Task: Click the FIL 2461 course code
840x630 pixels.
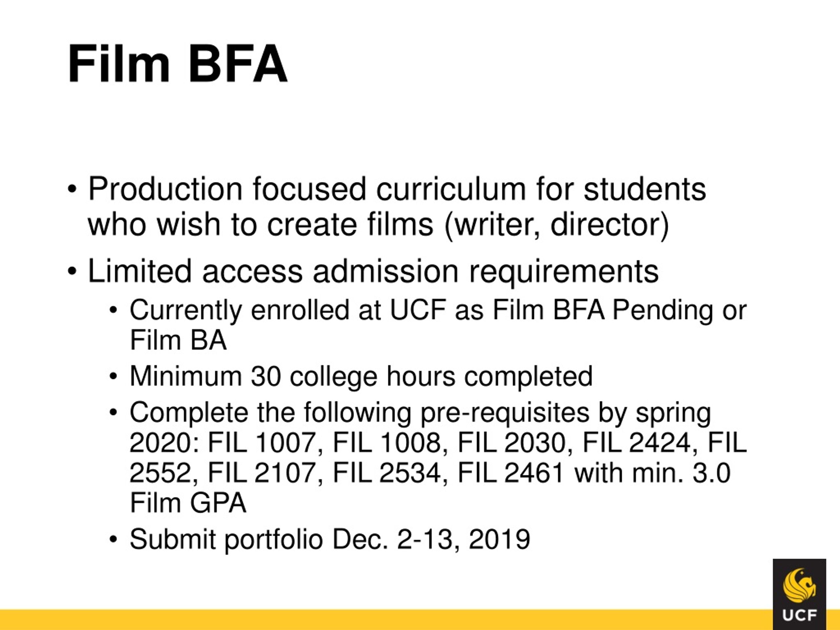Action: (510, 473)
